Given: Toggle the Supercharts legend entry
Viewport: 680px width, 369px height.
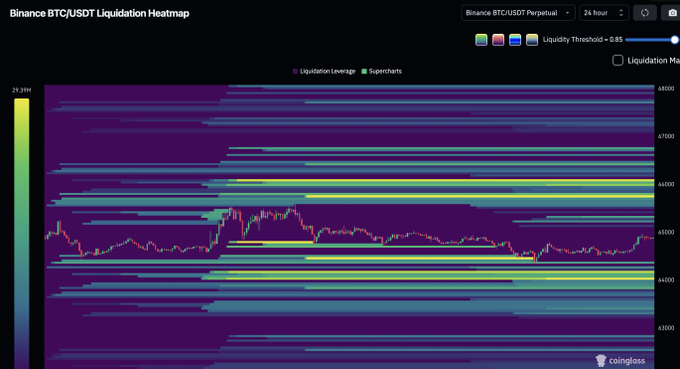Looking at the screenshot, I should click(382, 71).
